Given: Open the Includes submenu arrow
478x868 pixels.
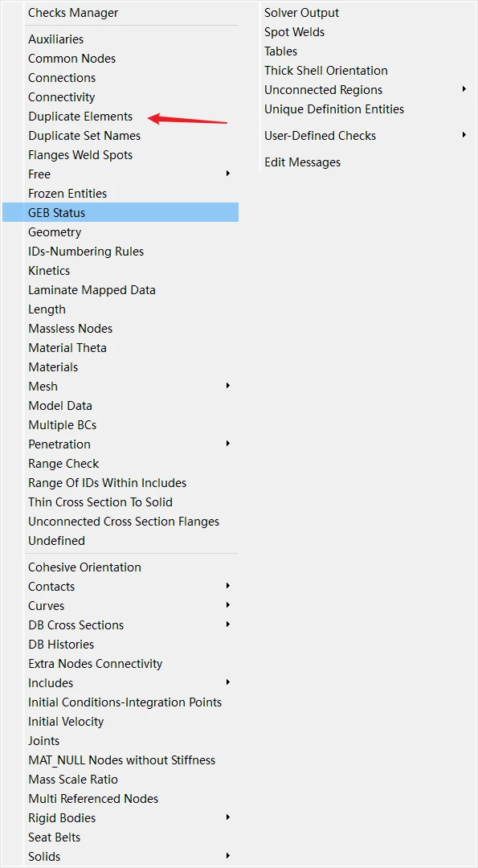Looking at the screenshot, I should pyautogui.click(x=228, y=682).
